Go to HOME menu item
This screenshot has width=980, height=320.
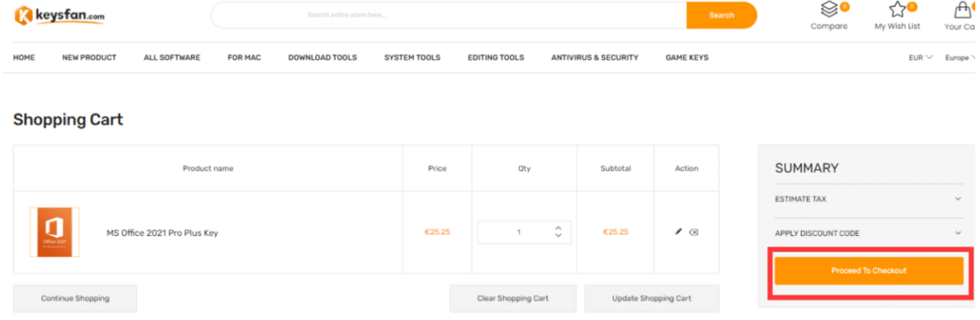[24, 58]
